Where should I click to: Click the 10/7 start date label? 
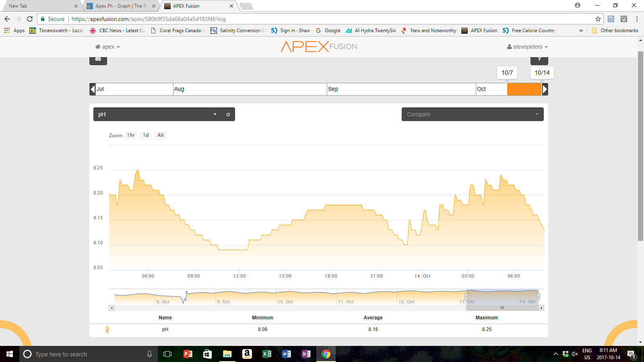click(507, 73)
